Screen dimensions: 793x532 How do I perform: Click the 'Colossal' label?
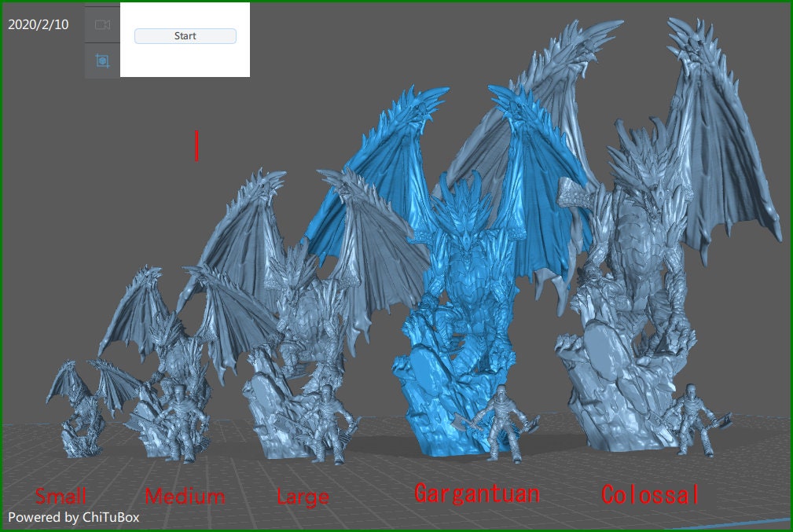[x=651, y=494]
